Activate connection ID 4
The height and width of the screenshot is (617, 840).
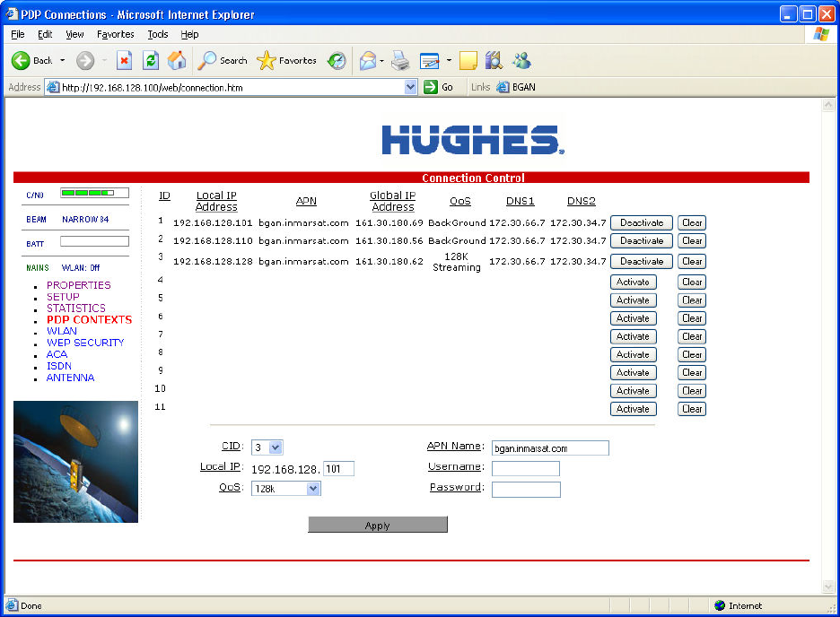(634, 282)
